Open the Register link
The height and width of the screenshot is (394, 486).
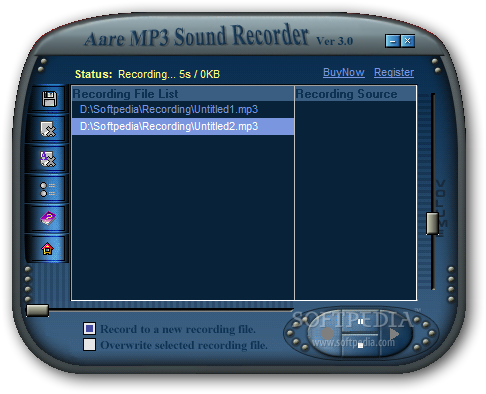click(394, 72)
